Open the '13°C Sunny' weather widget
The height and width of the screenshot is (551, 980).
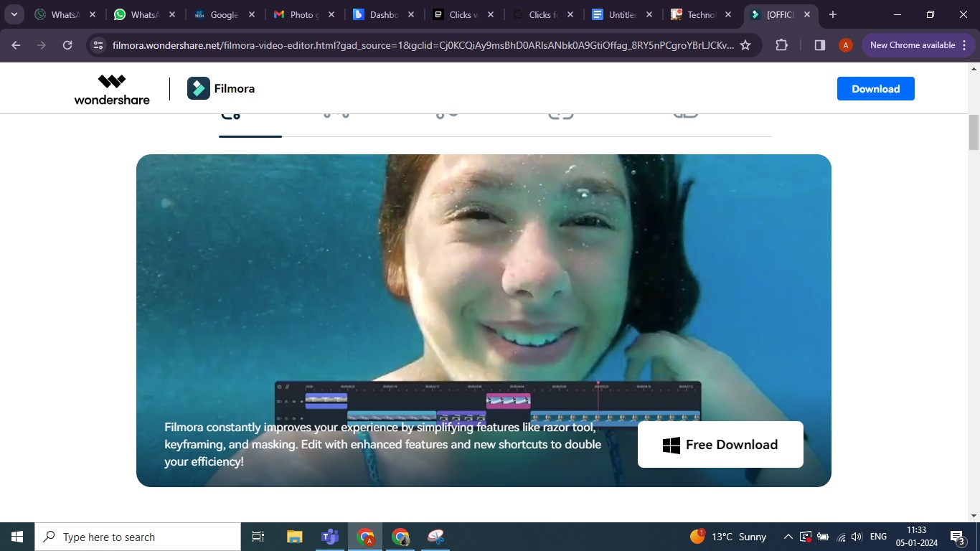pos(728,537)
